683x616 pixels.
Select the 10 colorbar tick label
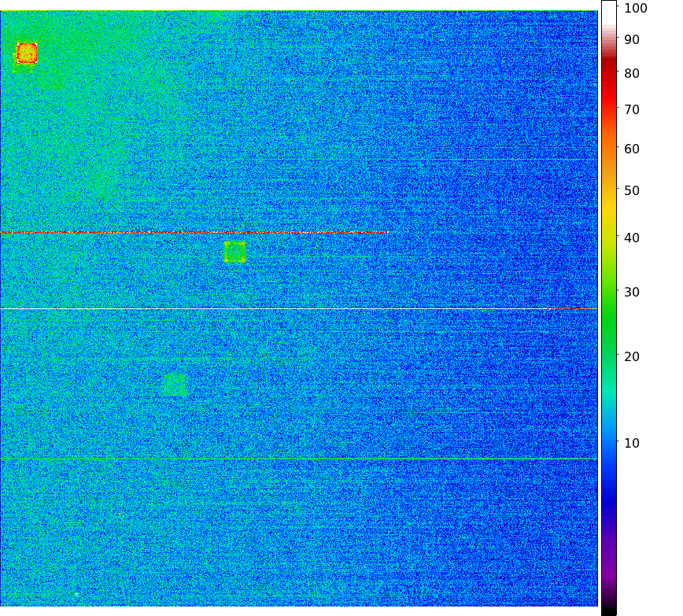click(x=631, y=444)
